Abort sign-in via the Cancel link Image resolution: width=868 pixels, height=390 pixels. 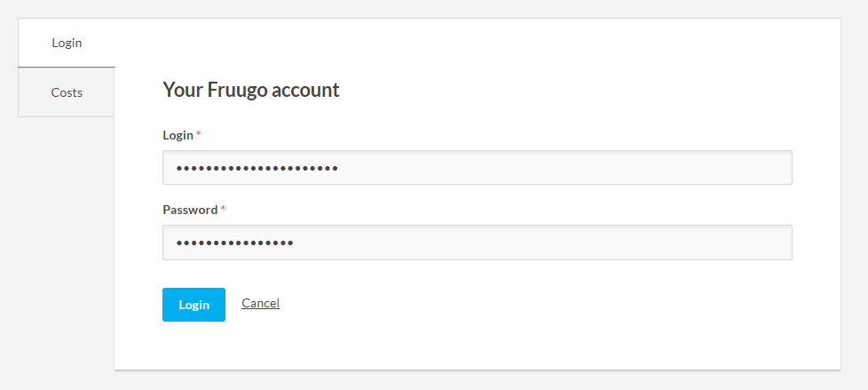[260, 304]
